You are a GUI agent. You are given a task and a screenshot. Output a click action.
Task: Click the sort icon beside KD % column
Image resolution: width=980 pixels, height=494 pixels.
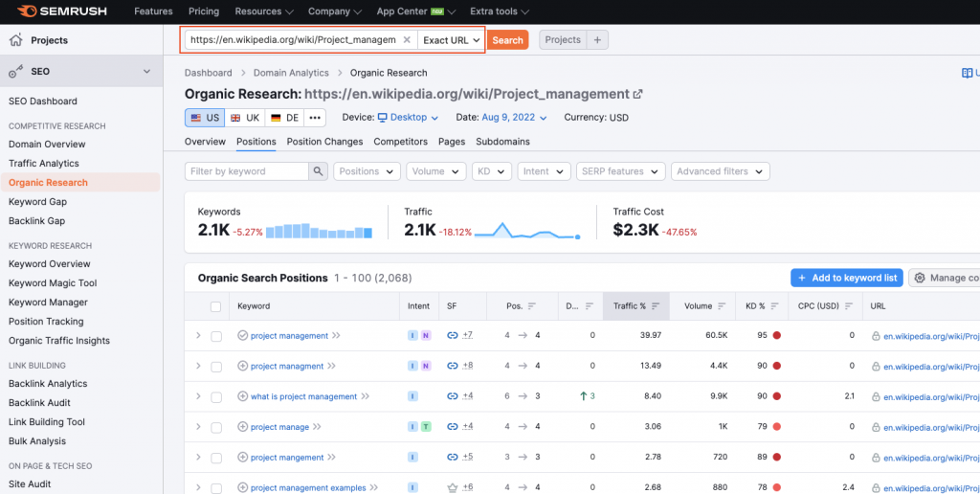774,306
